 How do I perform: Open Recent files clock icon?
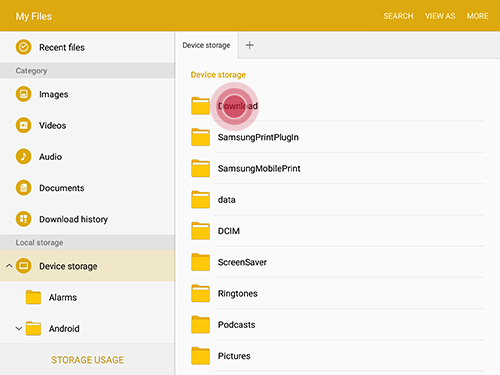tap(23, 47)
